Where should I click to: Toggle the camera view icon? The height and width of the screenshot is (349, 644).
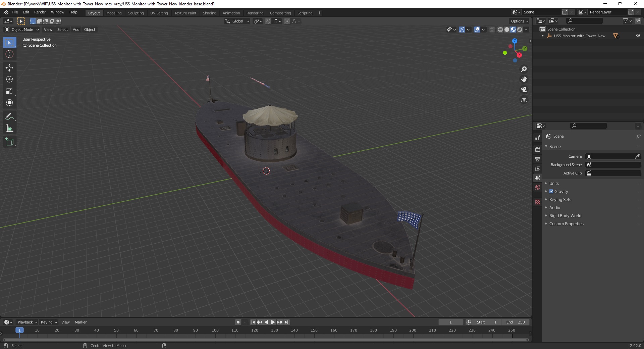[524, 90]
